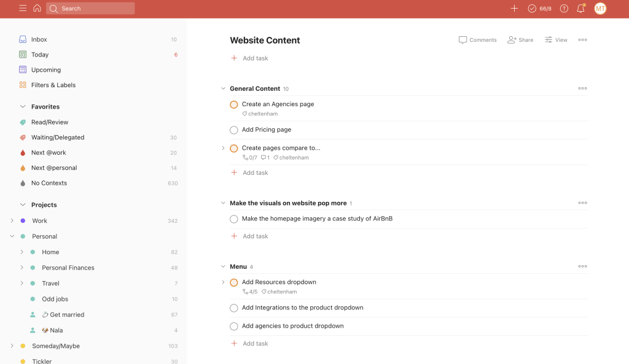Image resolution: width=629 pixels, height=364 pixels.
Task: Open the notifications bell
Action: [581, 9]
